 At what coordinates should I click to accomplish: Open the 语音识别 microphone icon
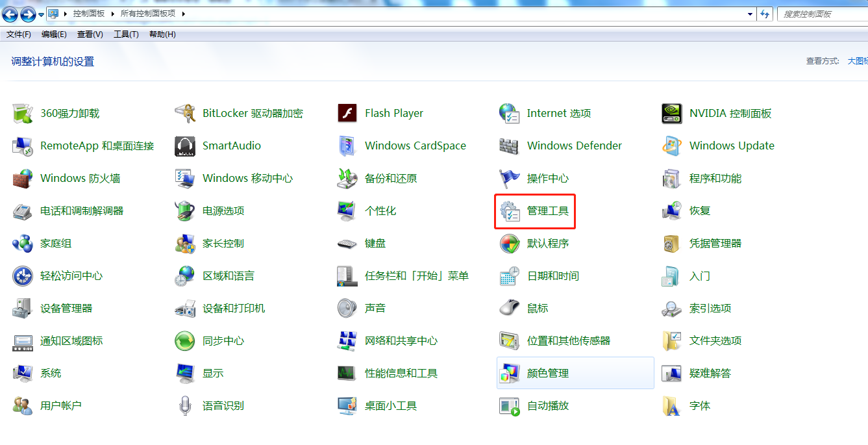pos(185,405)
